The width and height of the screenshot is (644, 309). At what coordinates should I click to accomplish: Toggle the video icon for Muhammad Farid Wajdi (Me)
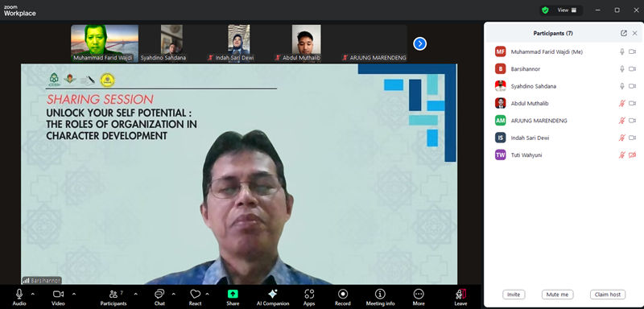coord(633,51)
